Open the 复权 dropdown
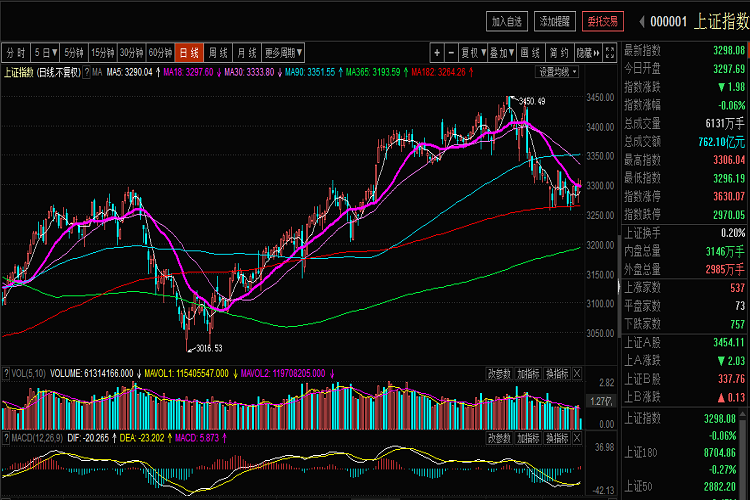The height and width of the screenshot is (500, 750). click(472, 52)
